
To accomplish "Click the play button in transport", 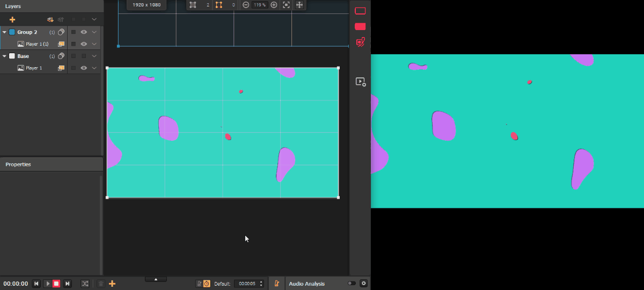I will coord(47,284).
